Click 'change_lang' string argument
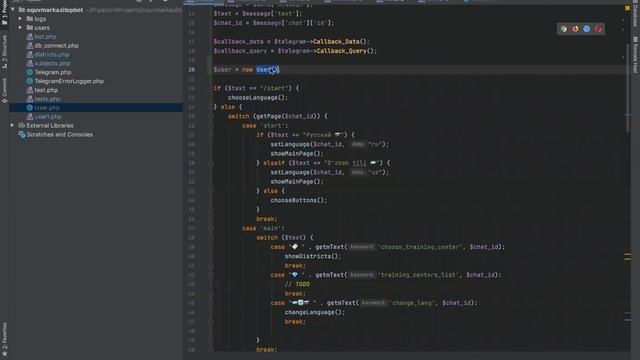The height and width of the screenshot is (360, 640). coord(411,303)
